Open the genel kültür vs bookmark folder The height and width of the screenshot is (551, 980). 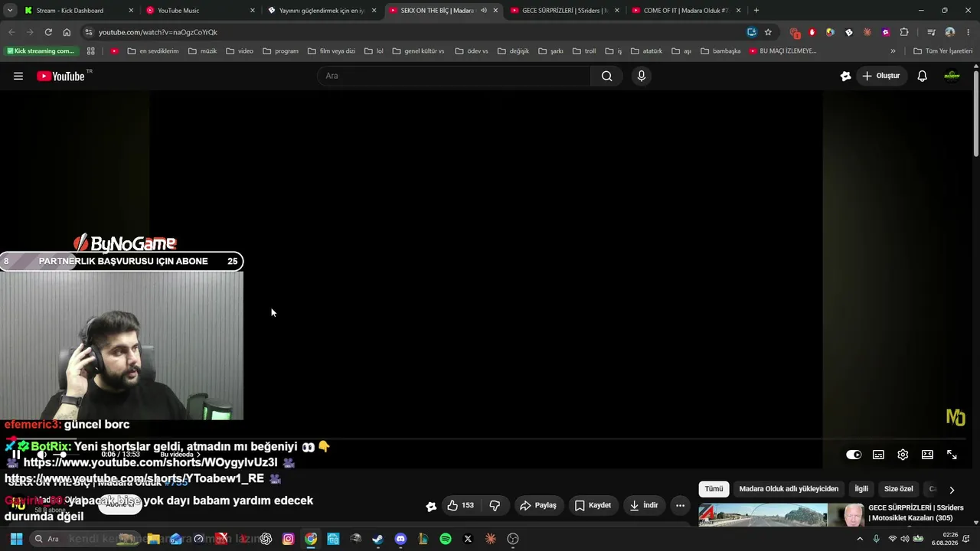[x=418, y=51]
